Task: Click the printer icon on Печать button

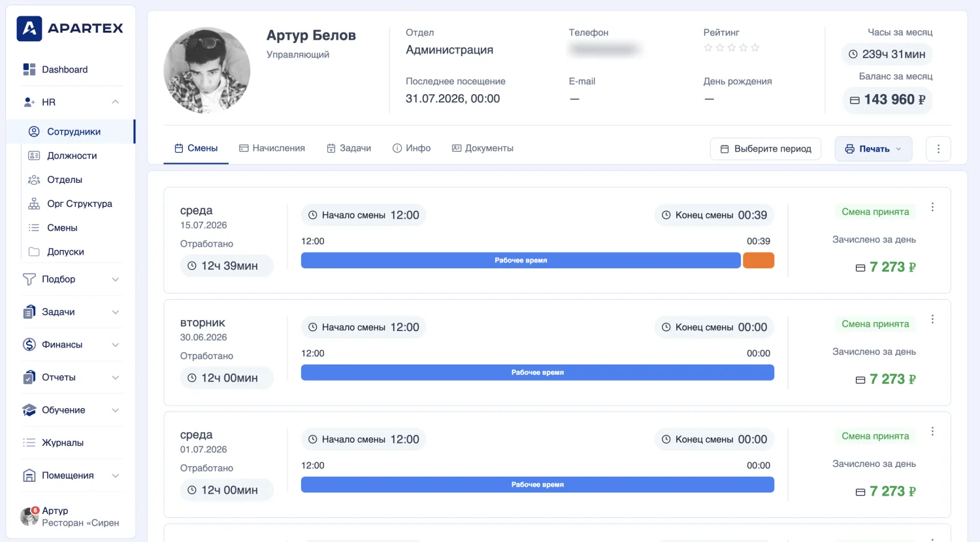Action: pos(849,149)
